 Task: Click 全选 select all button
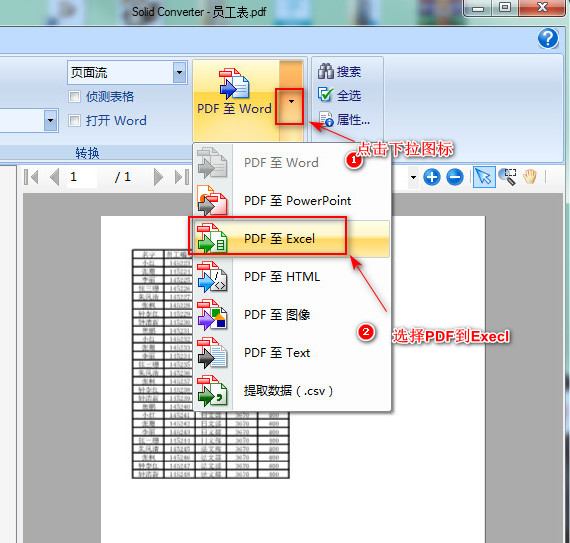point(339,95)
